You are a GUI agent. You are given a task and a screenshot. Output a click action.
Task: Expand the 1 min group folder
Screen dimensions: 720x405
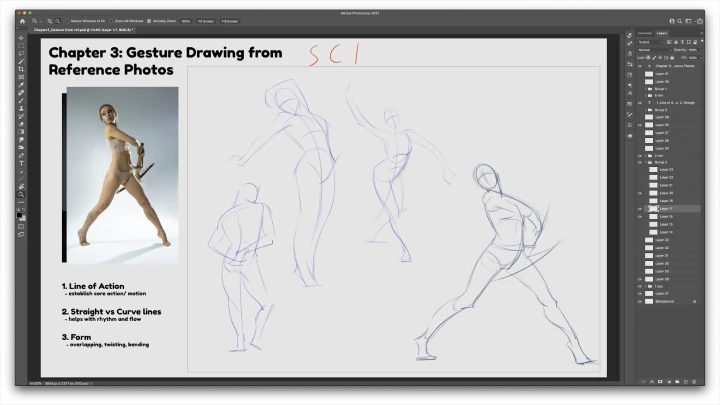pyautogui.click(x=646, y=286)
